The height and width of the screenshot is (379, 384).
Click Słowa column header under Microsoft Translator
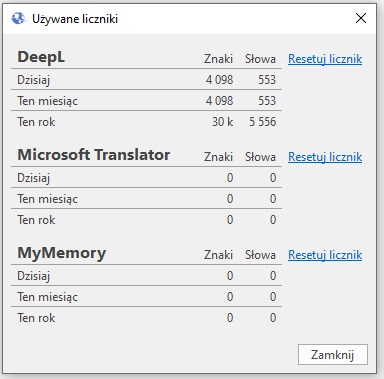click(260, 157)
